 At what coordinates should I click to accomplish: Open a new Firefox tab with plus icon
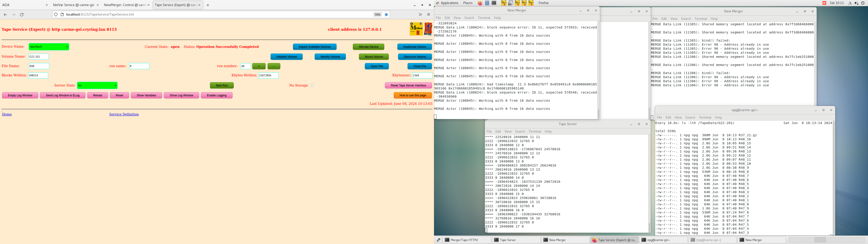[208, 5]
